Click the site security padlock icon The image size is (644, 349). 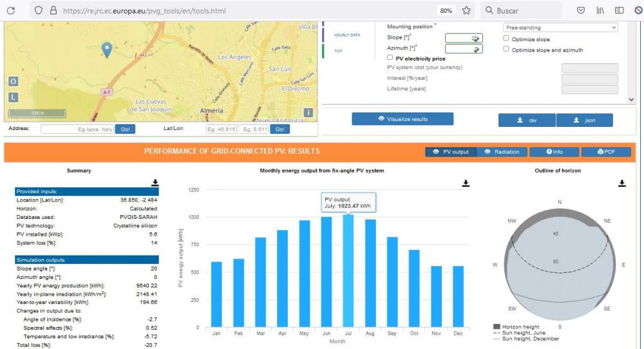pos(53,10)
